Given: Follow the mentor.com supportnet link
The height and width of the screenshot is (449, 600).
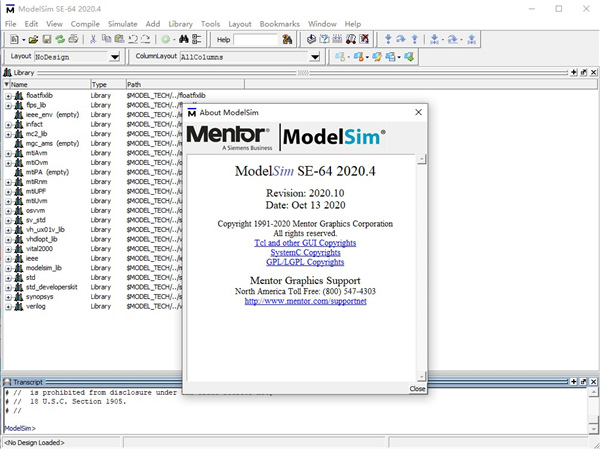Looking at the screenshot, I should tap(306, 301).
